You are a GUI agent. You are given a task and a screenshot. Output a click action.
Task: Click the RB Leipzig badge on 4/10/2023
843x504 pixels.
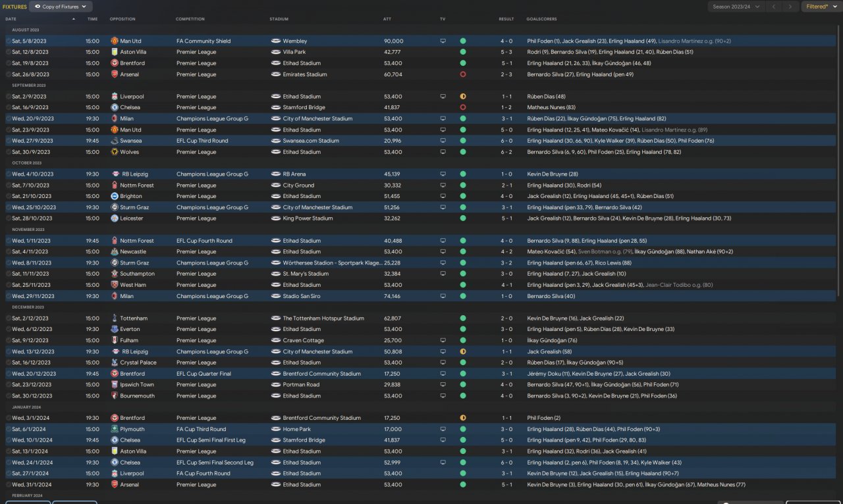click(116, 174)
